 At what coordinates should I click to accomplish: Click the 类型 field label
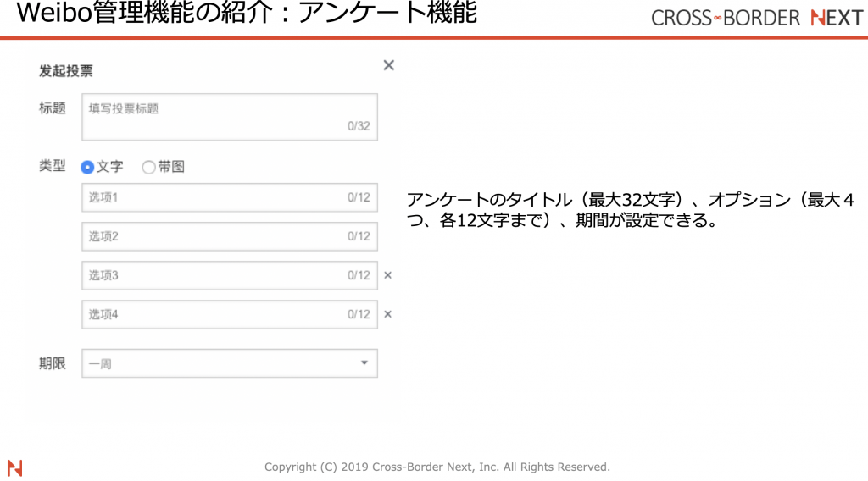pos(53,167)
